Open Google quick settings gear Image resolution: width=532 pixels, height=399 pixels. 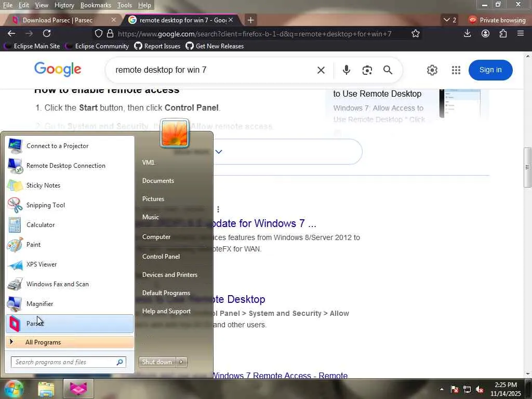point(432,70)
